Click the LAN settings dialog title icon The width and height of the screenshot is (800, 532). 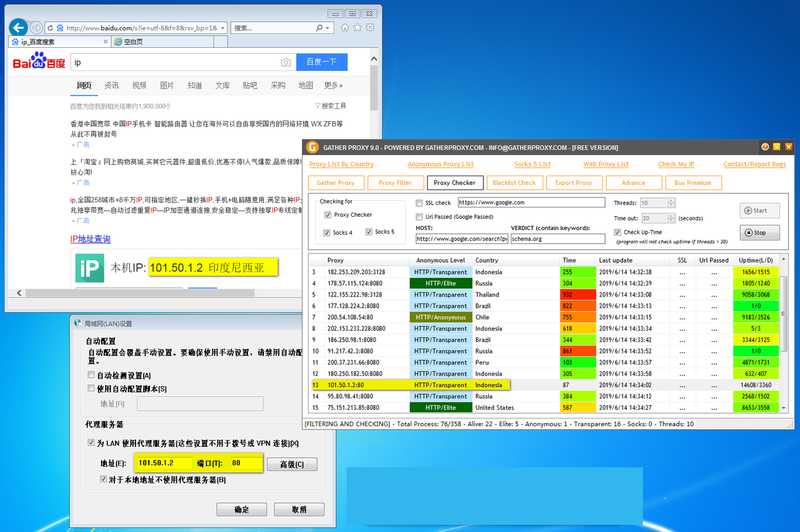[78, 323]
